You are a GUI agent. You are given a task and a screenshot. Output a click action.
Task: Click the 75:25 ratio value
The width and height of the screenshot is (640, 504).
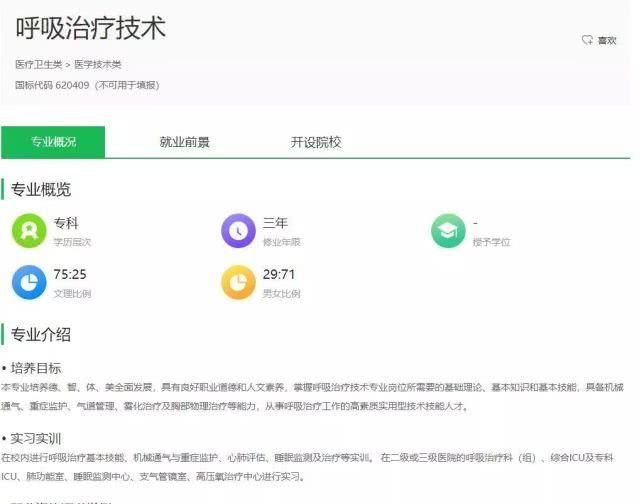[x=70, y=274]
